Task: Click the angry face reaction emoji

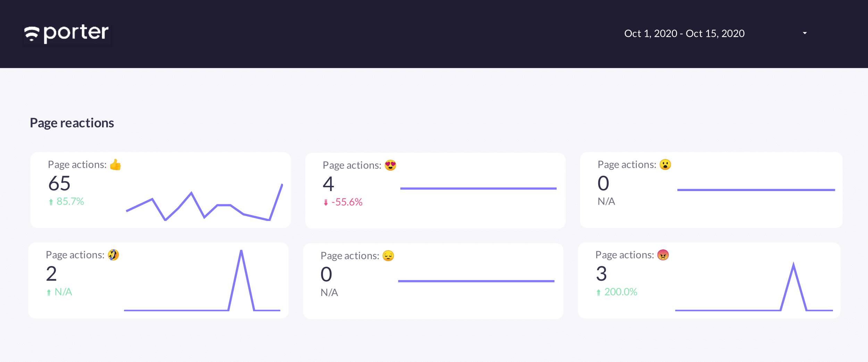Action: click(663, 255)
